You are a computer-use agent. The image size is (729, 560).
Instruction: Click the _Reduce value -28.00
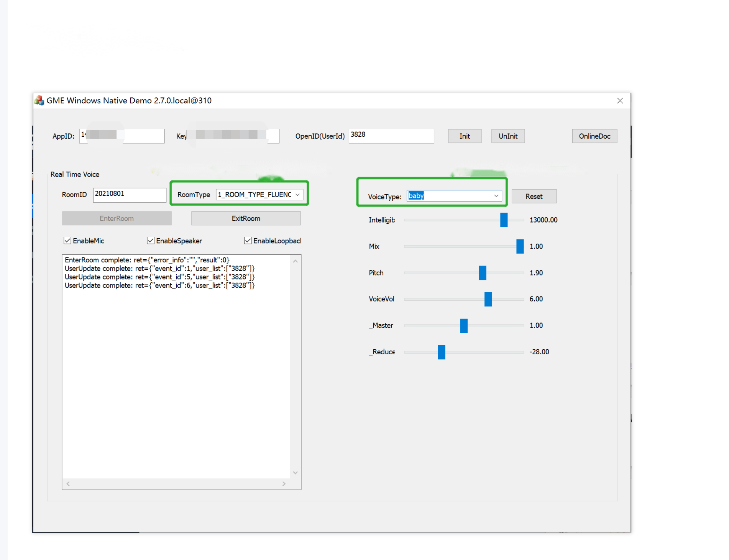(539, 352)
